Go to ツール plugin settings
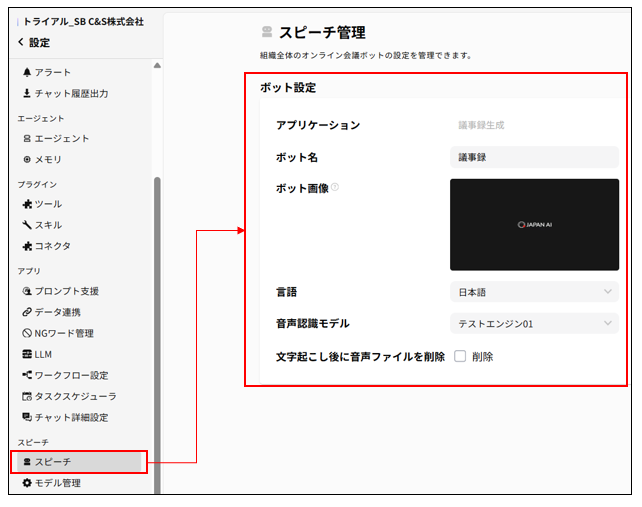This screenshot has width=642, height=507. point(48,204)
